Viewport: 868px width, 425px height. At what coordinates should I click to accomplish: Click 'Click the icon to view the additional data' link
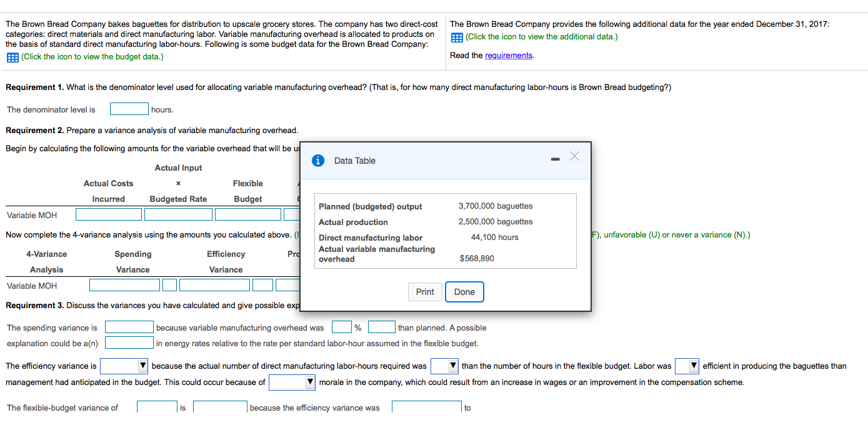(x=541, y=36)
